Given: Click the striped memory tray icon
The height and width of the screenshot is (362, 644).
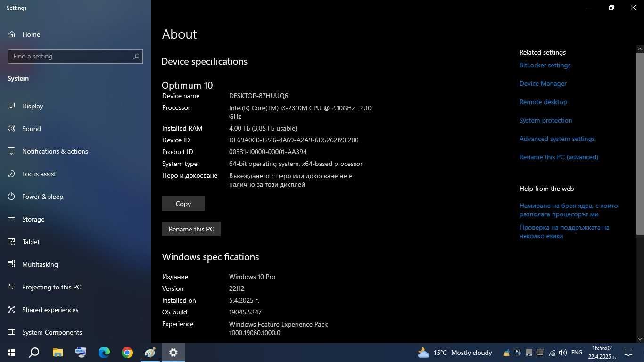Looking at the screenshot, I should [x=540, y=353].
